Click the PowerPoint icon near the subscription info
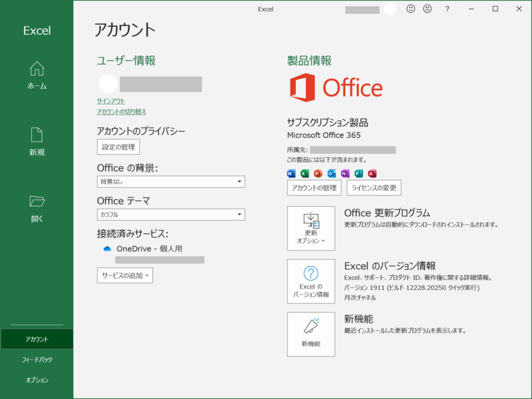 pos(318,174)
